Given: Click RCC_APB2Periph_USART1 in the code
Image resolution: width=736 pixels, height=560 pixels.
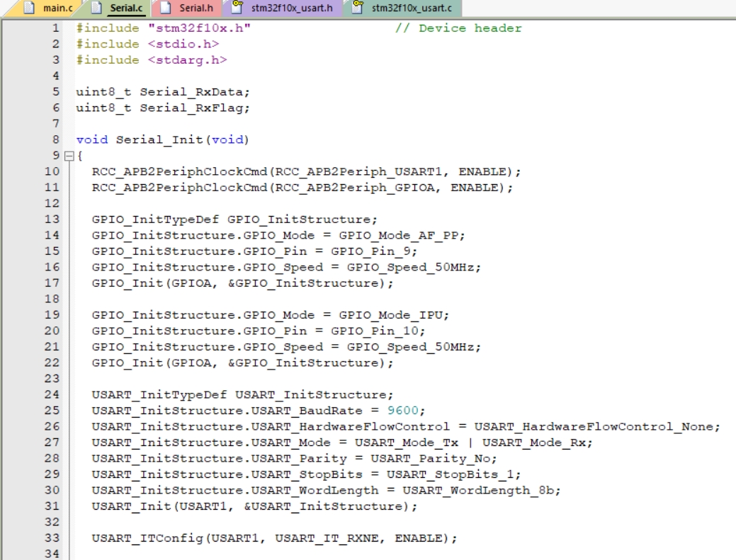Looking at the screenshot, I should (x=358, y=171).
